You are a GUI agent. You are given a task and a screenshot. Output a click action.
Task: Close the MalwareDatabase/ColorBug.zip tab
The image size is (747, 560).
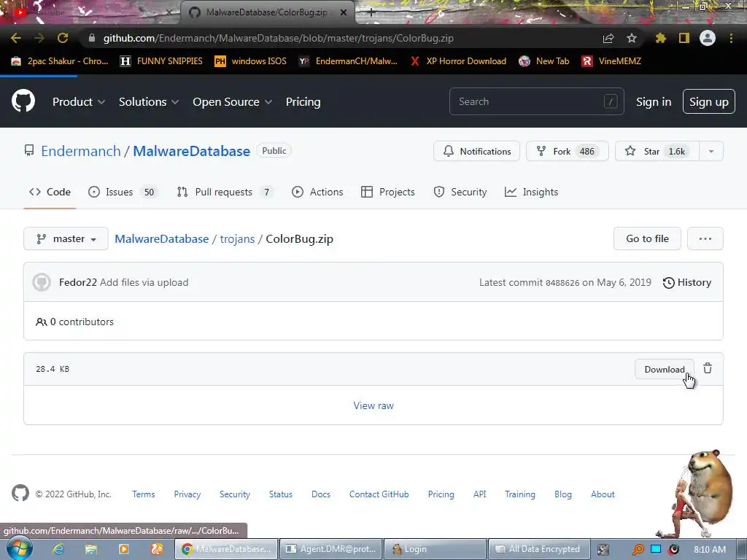tap(344, 12)
